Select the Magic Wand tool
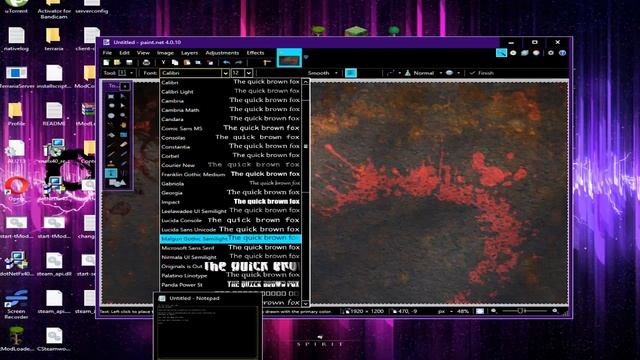 [x=111, y=125]
